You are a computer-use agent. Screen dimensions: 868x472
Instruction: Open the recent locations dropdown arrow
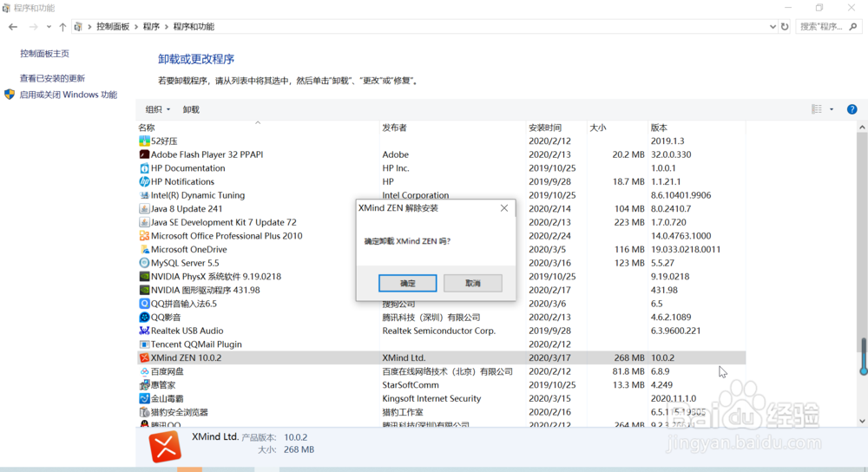49,27
